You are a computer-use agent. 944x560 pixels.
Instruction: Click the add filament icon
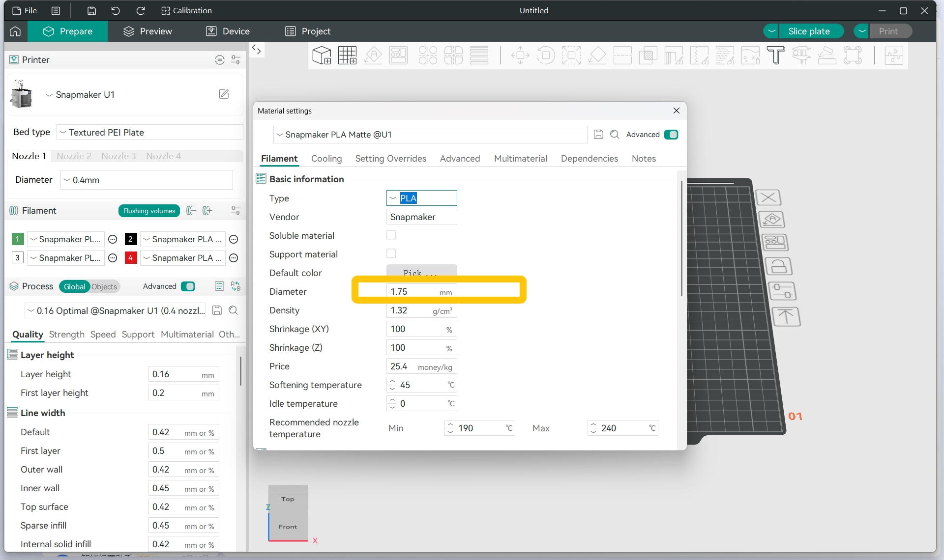207,211
